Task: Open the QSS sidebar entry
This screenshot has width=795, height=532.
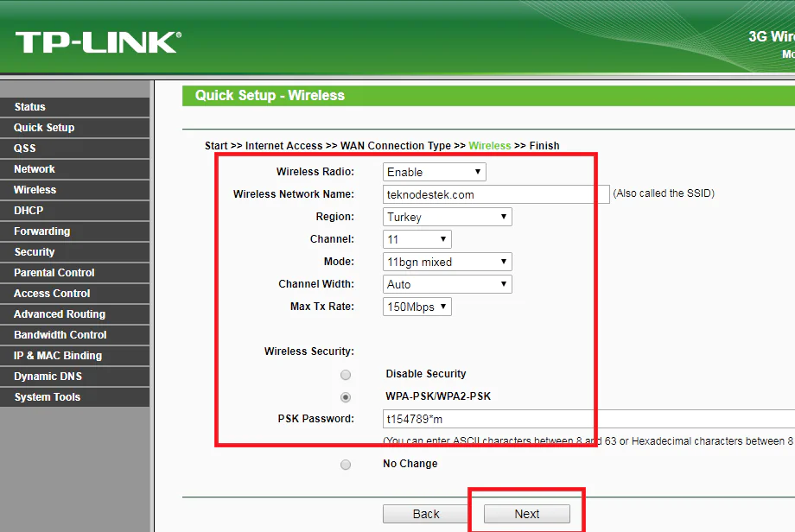Action: coord(75,149)
